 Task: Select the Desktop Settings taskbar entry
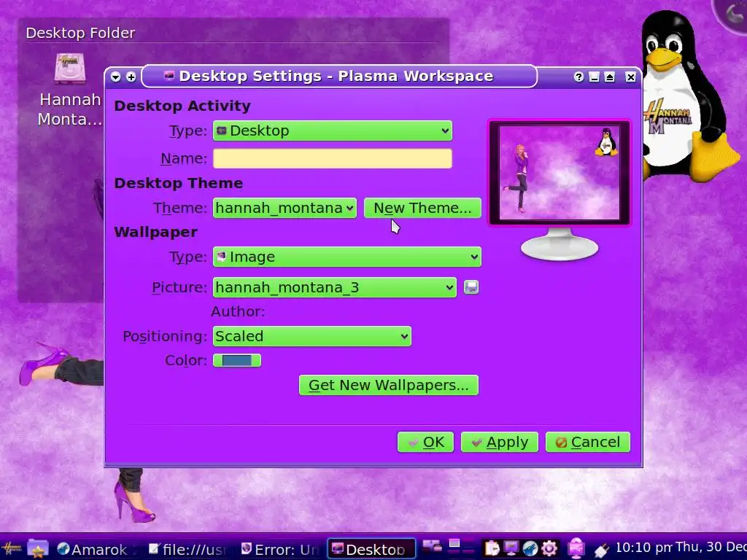pyautogui.click(x=371, y=549)
